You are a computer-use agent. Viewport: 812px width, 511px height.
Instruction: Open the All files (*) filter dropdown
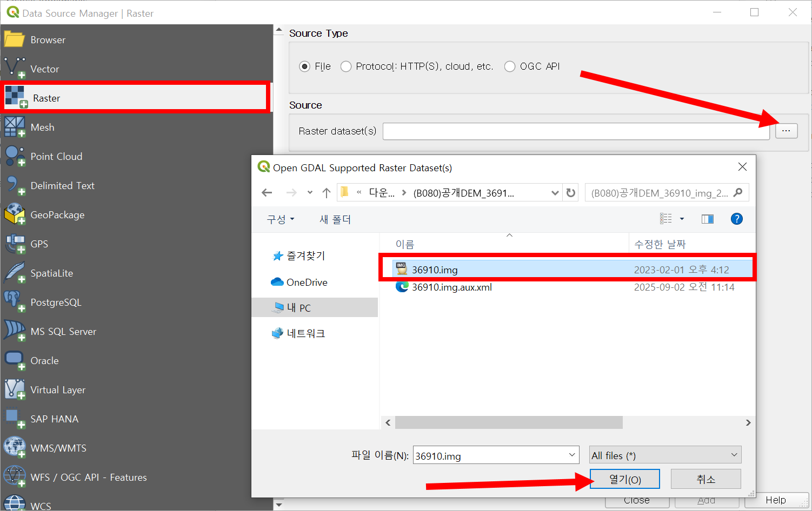click(x=665, y=455)
